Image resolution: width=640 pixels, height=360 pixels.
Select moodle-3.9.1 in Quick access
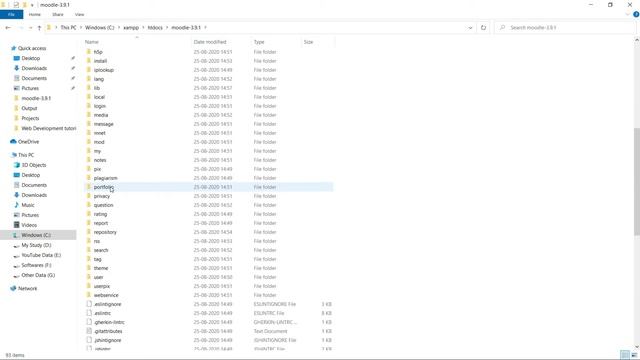[36, 98]
